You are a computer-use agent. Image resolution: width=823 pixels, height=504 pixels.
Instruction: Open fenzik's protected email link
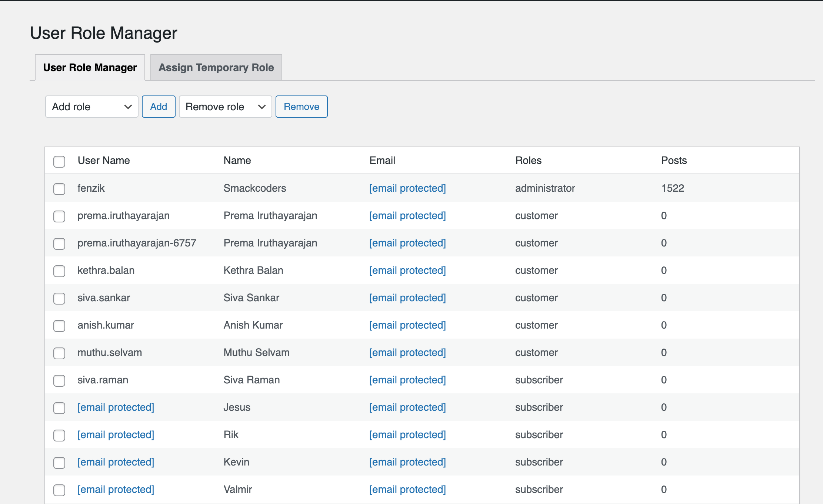pos(407,188)
